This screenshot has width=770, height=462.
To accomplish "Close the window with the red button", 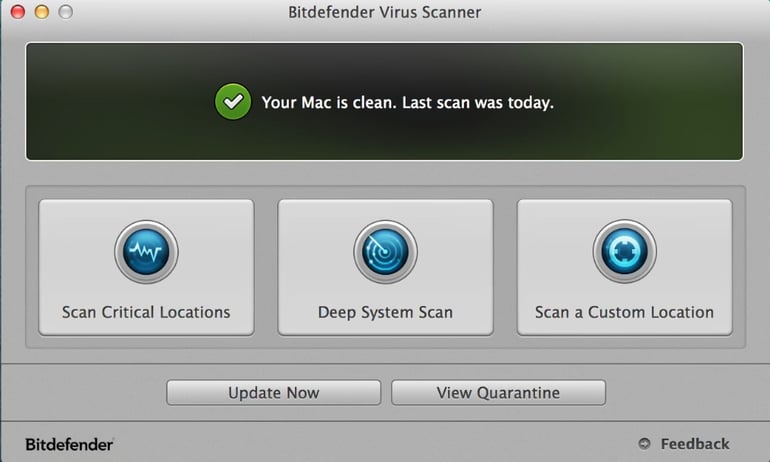I will [18, 11].
